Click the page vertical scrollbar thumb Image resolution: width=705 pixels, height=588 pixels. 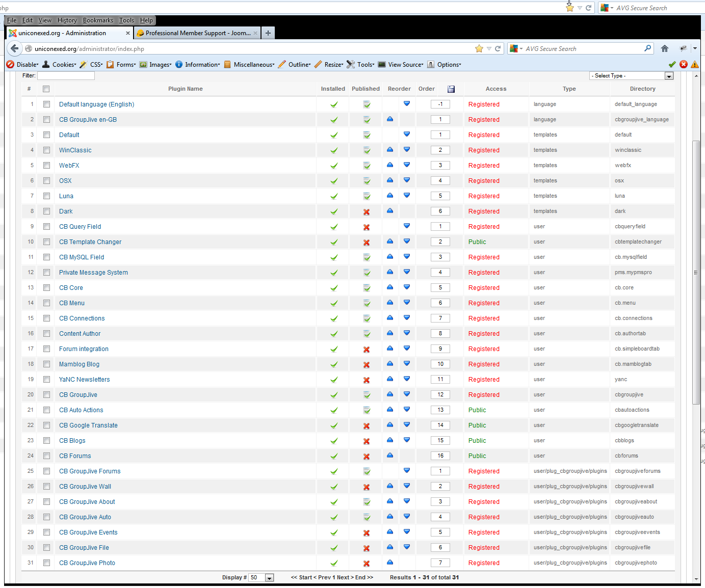click(696, 273)
